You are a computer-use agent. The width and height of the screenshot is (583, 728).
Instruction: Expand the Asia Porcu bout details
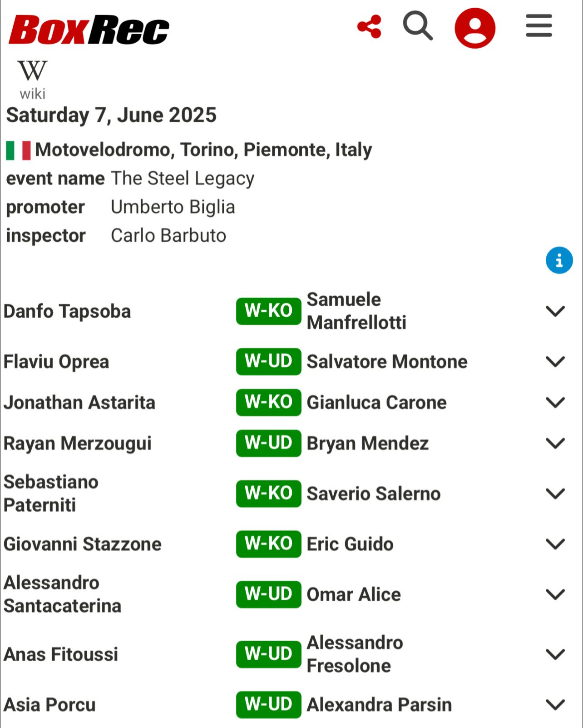(555, 705)
